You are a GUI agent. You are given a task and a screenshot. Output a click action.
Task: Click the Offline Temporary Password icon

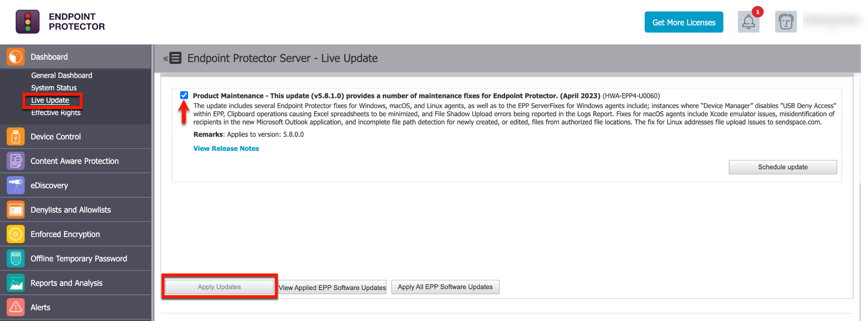pos(16,258)
